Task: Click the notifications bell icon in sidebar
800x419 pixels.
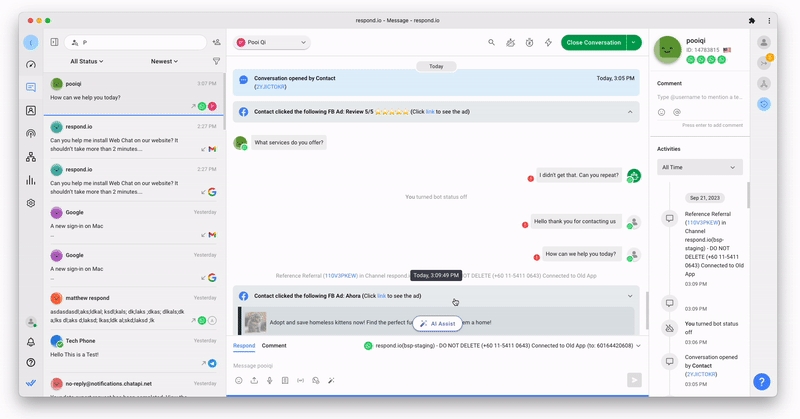Action: pyautogui.click(x=31, y=342)
